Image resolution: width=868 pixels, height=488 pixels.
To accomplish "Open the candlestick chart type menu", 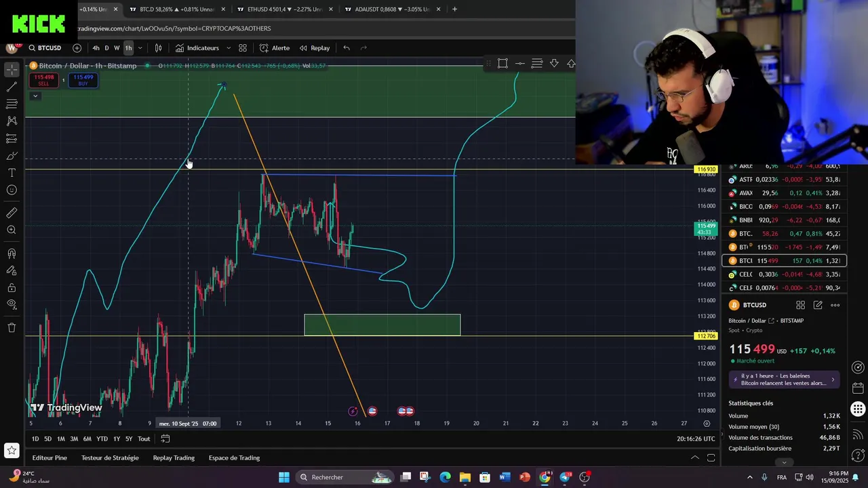I will pyautogui.click(x=158, y=48).
